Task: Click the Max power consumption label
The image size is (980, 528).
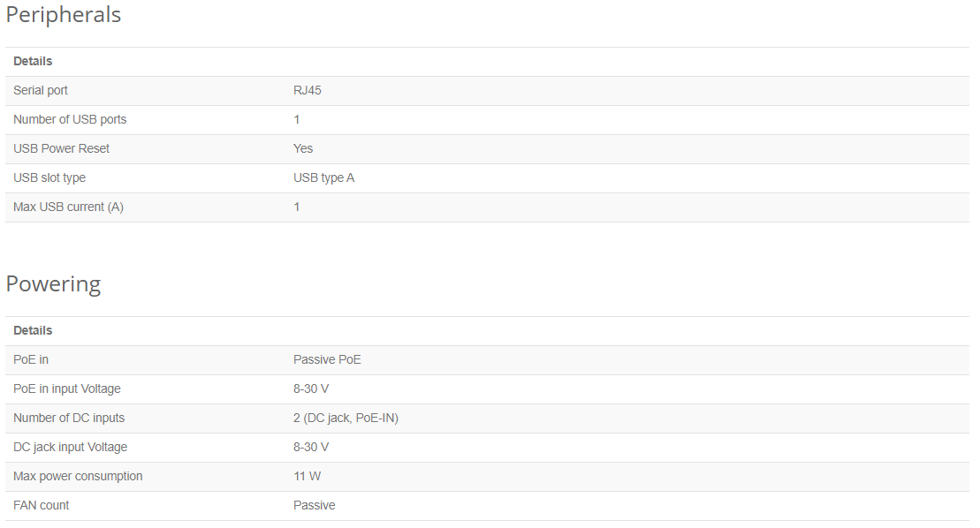Action: 78,476
